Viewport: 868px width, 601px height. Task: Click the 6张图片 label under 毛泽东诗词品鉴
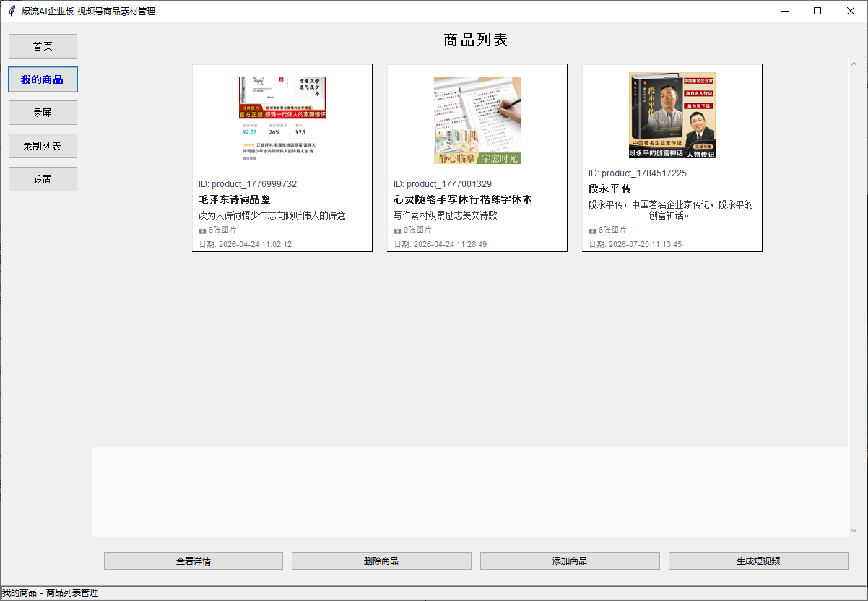click(x=222, y=230)
